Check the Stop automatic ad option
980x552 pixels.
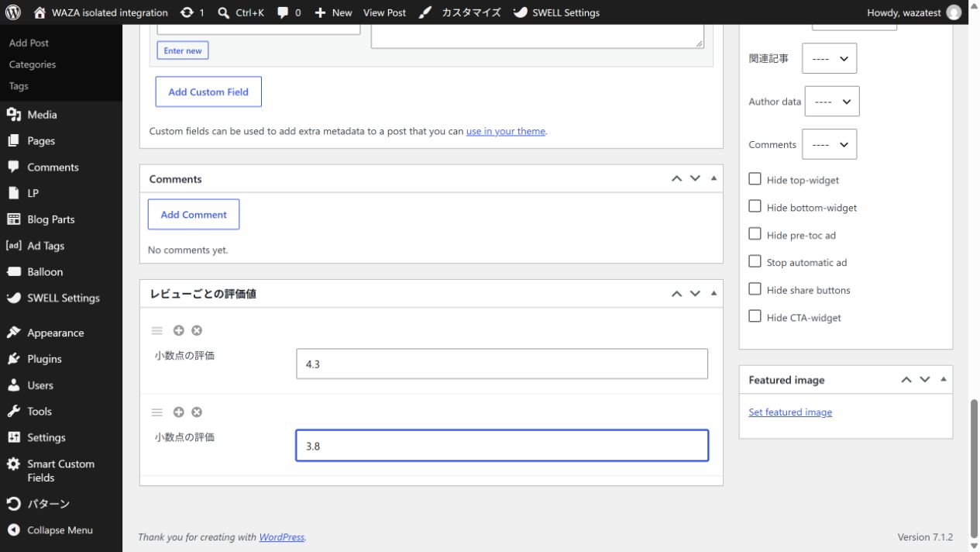(755, 261)
